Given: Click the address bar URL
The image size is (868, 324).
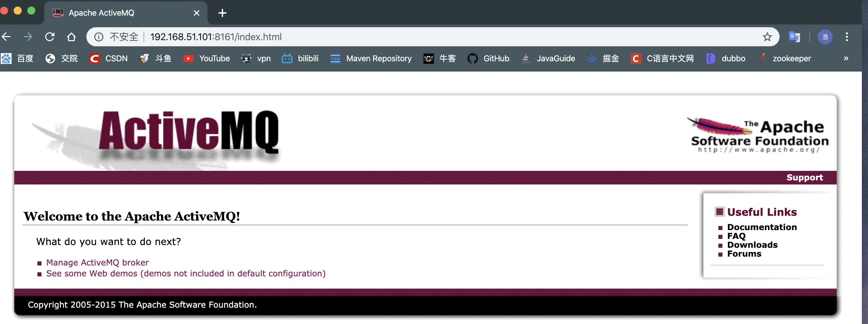Looking at the screenshot, I should [x=216, y=37].
